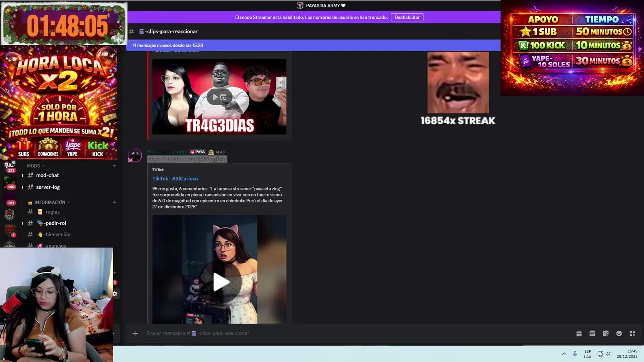Open the apps launcher icon in message bar

[632, 333]
